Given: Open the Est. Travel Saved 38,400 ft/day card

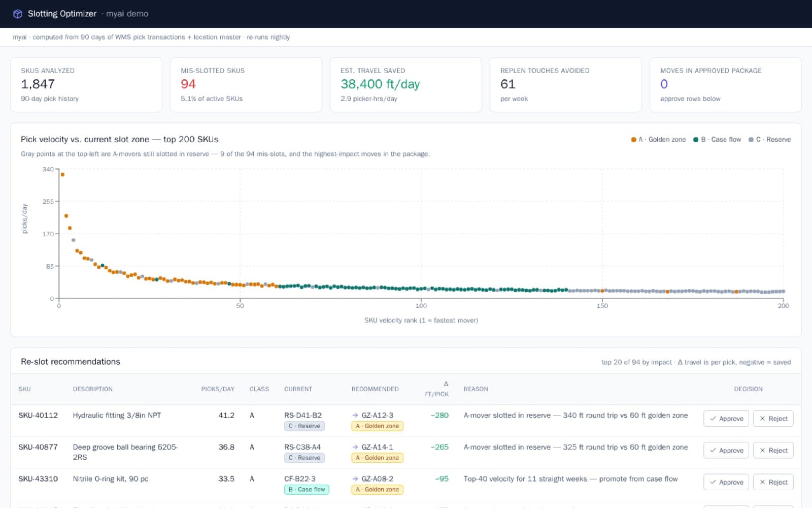Looking at the screenshot, I should coord(406,84).
